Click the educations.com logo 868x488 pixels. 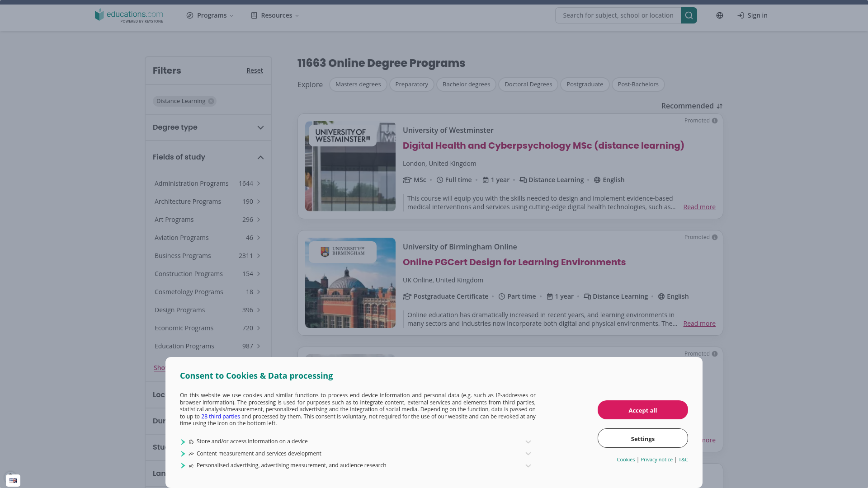(x=129, y=15)
